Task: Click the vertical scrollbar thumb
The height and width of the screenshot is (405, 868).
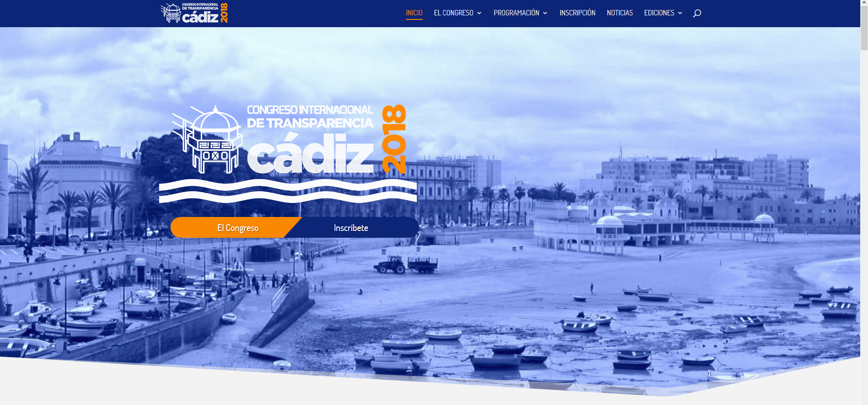Action: (864, 29)
